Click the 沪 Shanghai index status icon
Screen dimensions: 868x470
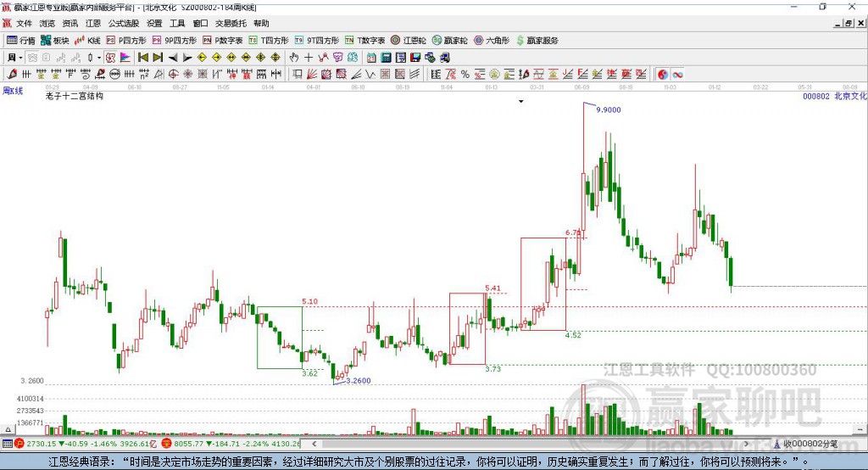pyautogui.click(x=19, y=444)
